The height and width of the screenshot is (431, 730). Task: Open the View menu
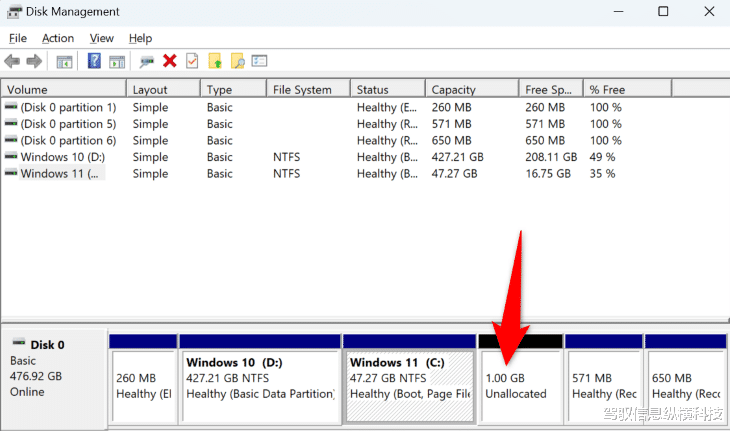tap(101, 38)
